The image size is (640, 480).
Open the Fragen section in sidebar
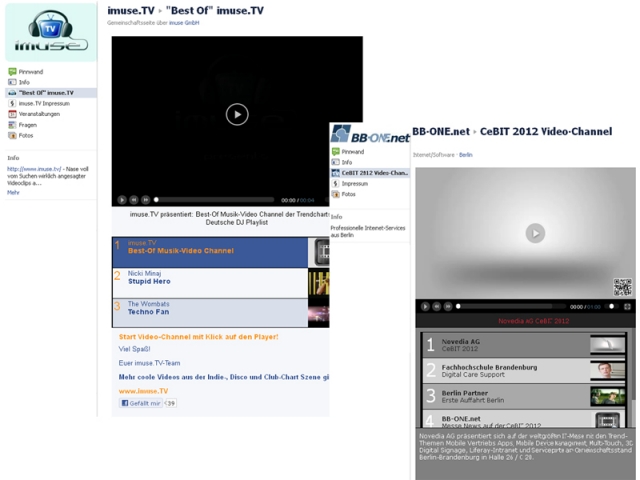30,124
